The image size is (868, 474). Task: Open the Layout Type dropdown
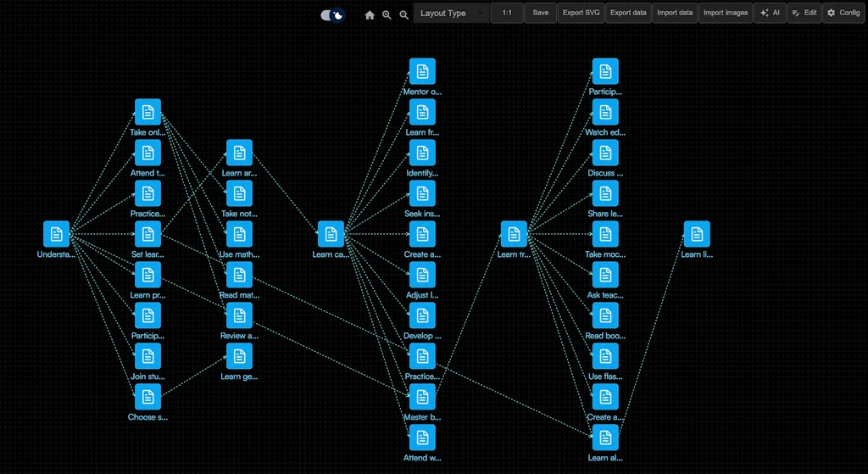[451, 14]
